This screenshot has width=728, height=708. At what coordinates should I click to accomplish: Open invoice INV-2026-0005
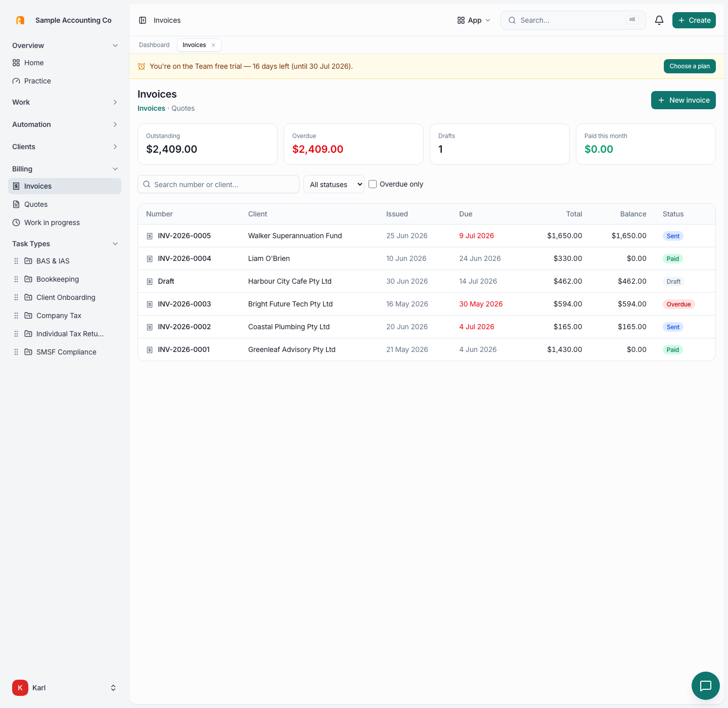click(184, 236)
